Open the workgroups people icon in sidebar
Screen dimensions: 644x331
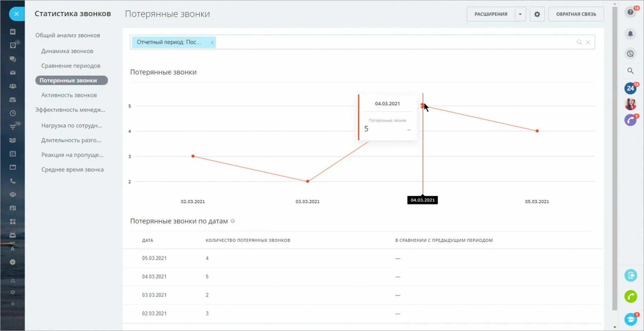pyautogui.click(x=13, y=86)
